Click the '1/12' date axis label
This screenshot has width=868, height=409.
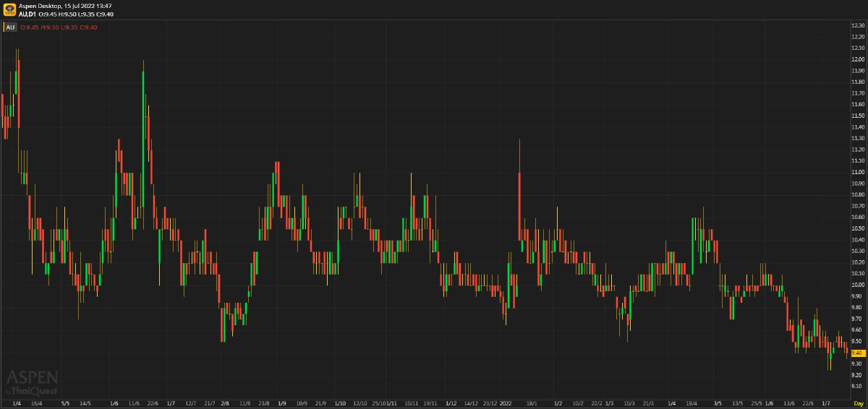451,402
